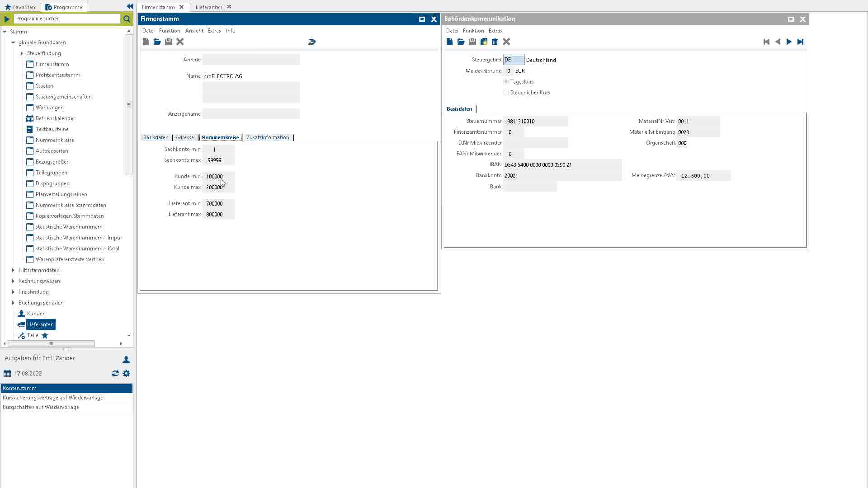The width and height of the screenshot is (868, 488).
Task: Jump to first record in Behördenkommunikation
Action: (x=766, y=42)
